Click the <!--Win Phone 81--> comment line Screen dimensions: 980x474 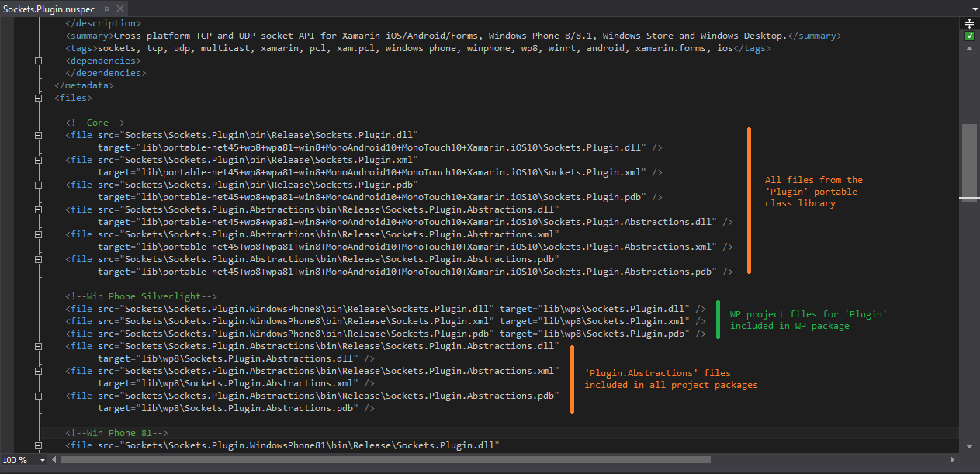[117, 433]
